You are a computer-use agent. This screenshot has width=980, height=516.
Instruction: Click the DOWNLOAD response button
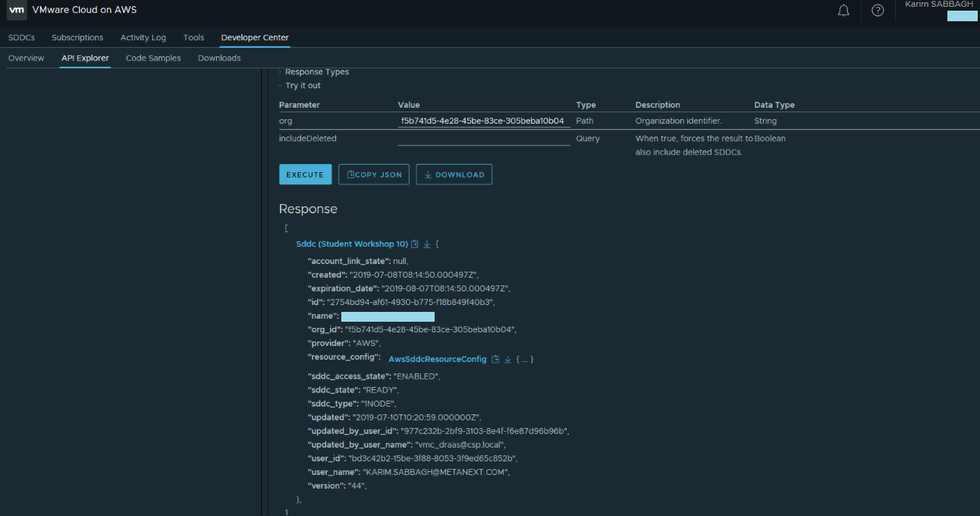pyautogui.click(x=454, y=175)
